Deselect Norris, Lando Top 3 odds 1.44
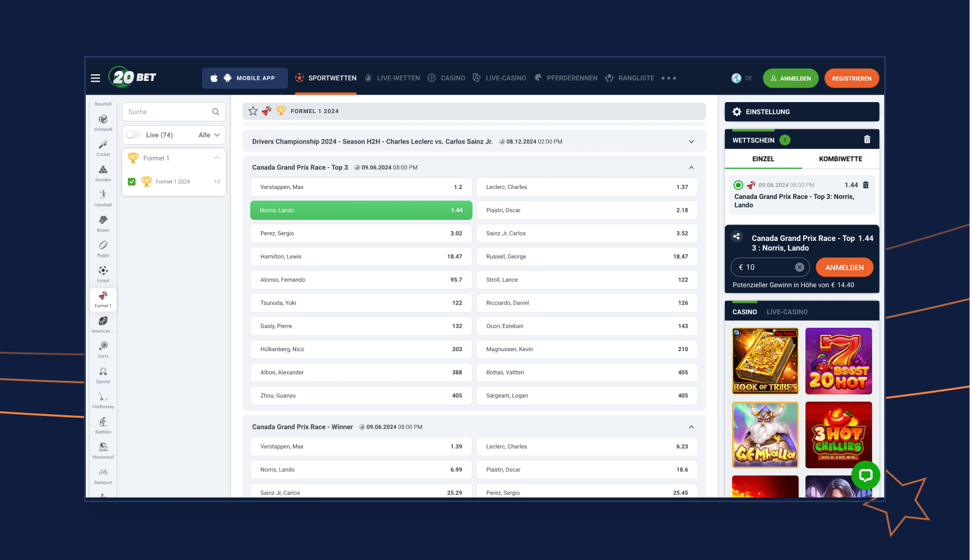Image resolution: width=970 pixels, height=560 pixels. [x=361, y=210]
